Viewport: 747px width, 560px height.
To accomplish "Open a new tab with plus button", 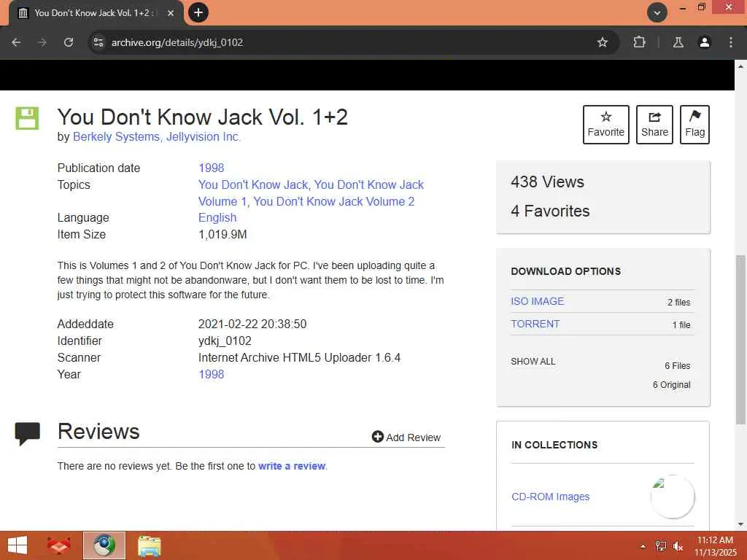I will pos(198,12).
